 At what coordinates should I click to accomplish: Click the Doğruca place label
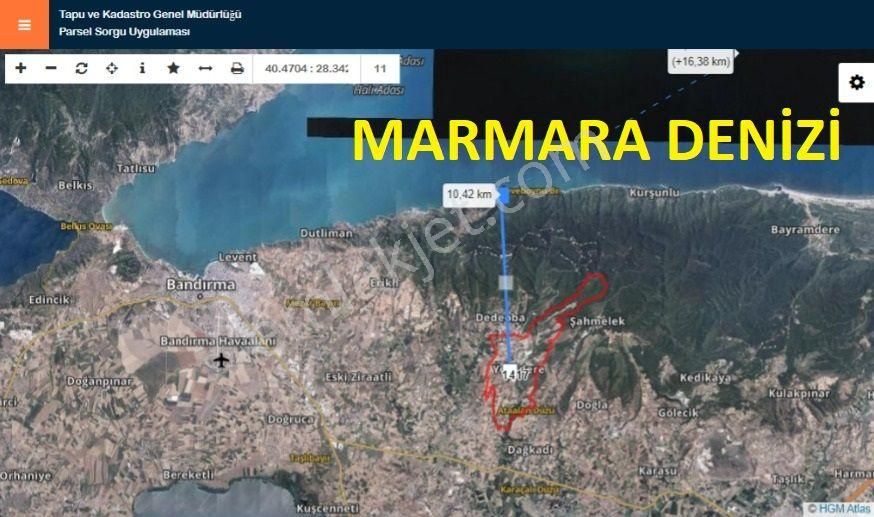pyautogui.click(x=290, y=420)
